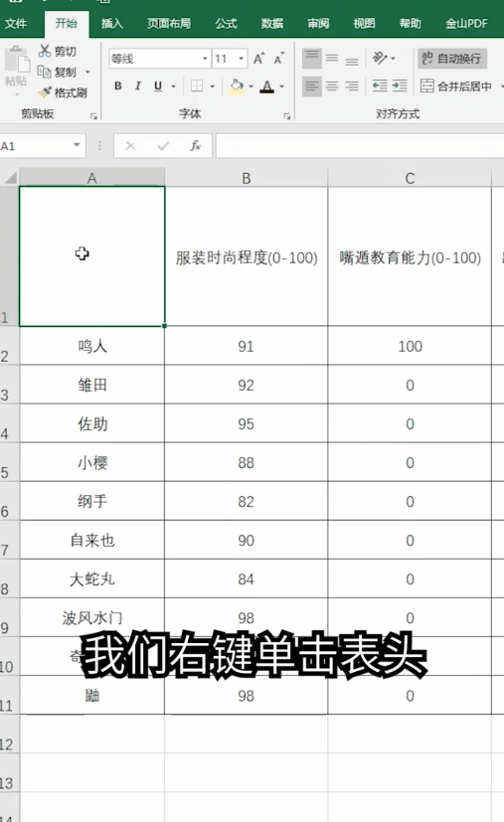Click Merge & Center (合并后居中) button
Screen dimensions: 504x822
[456, 85]
